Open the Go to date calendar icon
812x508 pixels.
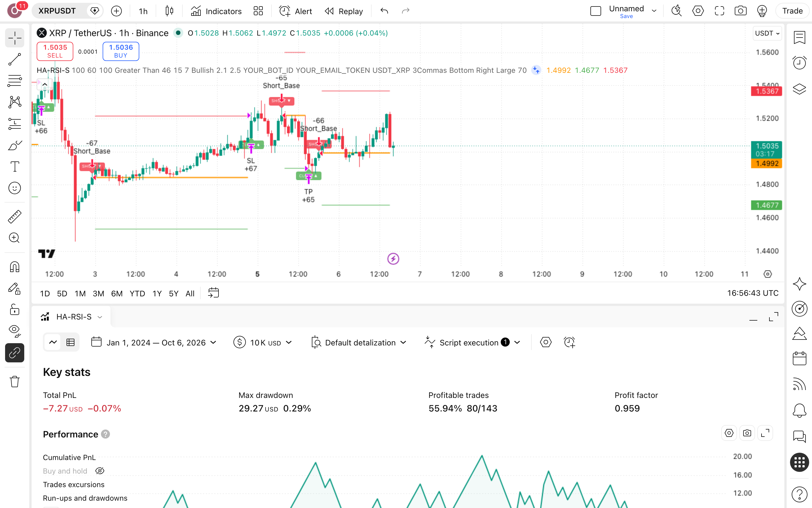[213, 293]
